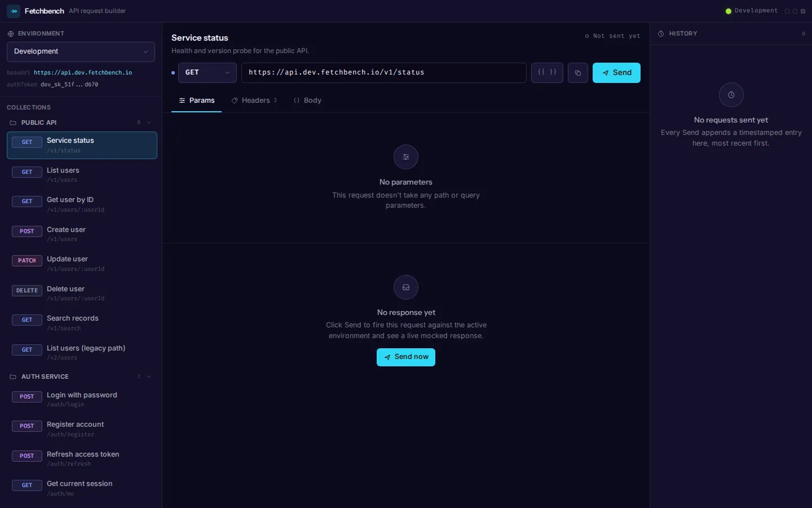
Task: Click the Fetchbench logo icon
Action: point(14,11)
